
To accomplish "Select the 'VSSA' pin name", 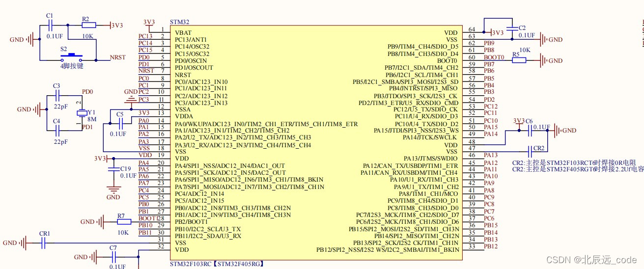I will point(183,109).
